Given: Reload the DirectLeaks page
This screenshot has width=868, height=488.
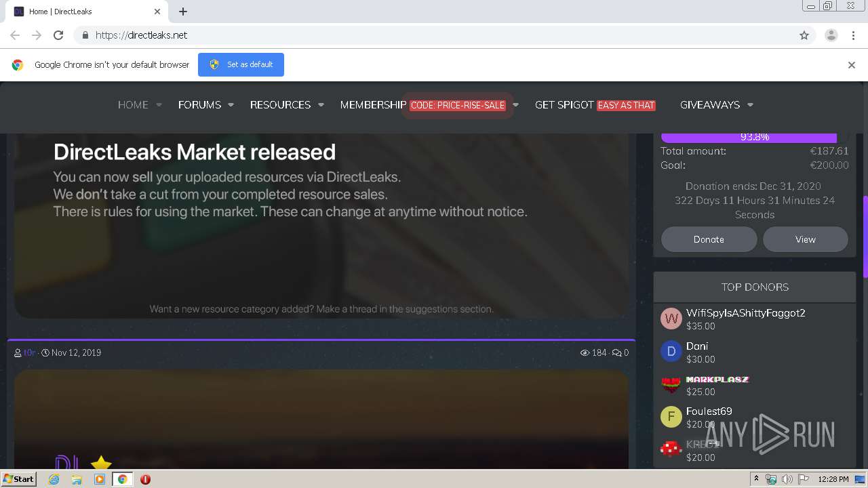Looking at the screenshot, I should [x=58, y=35].
